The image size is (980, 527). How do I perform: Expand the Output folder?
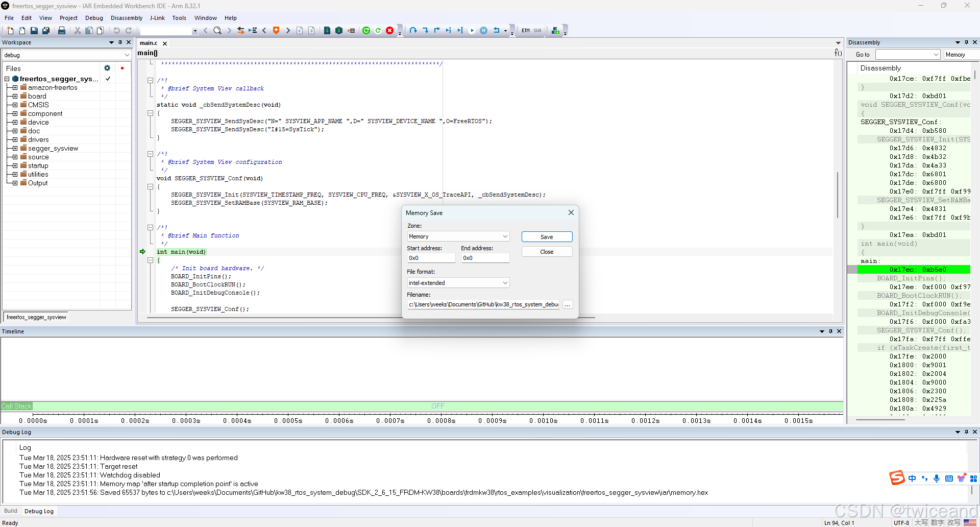click(15, 183)
